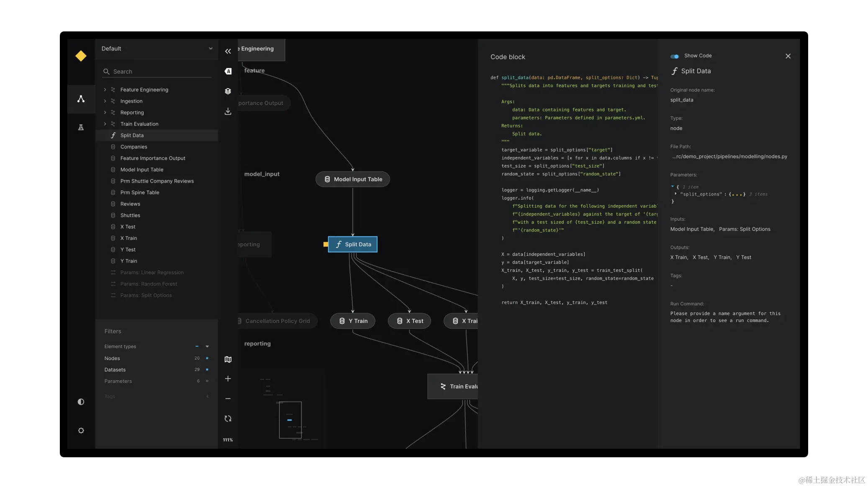Zoom out with the minus icon
The width and height of the screenshot is (868, 487).
[228, 399]
